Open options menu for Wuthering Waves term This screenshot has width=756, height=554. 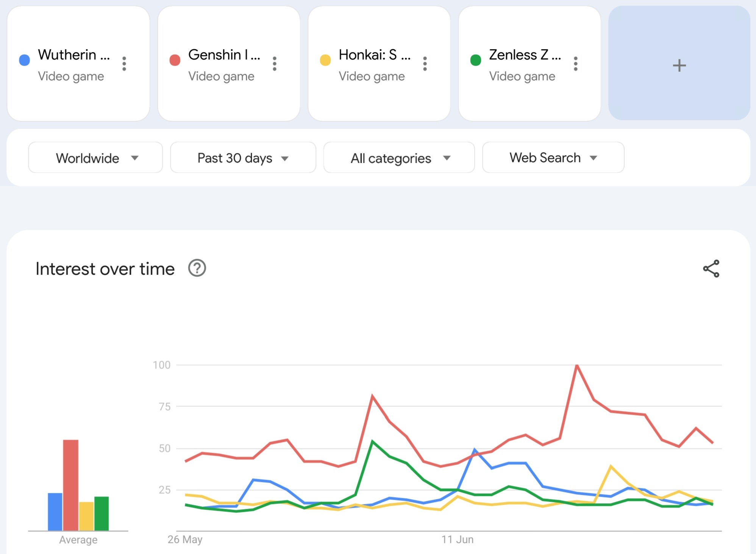click(124, 64)
